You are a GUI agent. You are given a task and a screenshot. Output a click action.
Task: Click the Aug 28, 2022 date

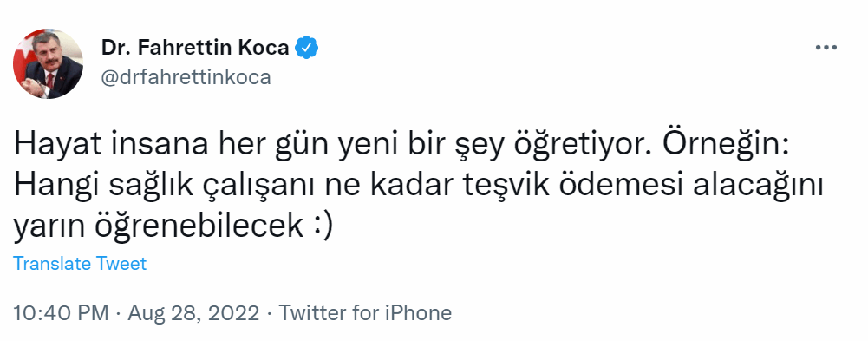pyautogui.click(x=193, y=313)
